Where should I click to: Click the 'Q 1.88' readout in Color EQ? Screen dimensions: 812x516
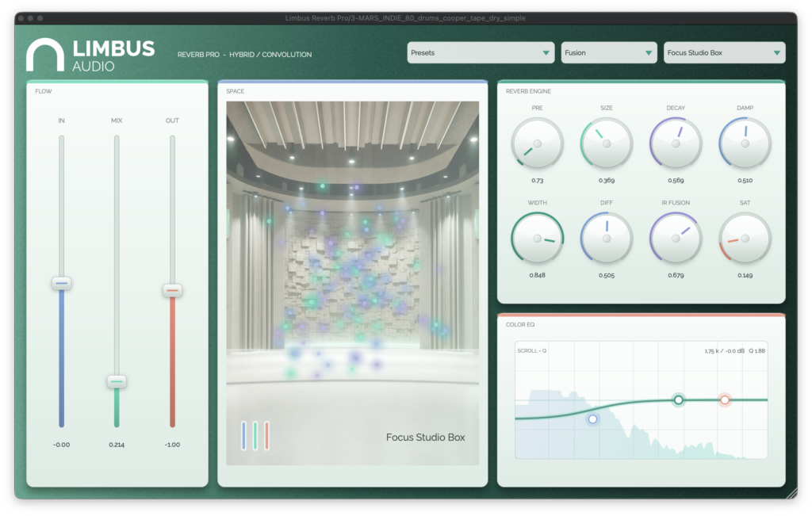(756, 351)
